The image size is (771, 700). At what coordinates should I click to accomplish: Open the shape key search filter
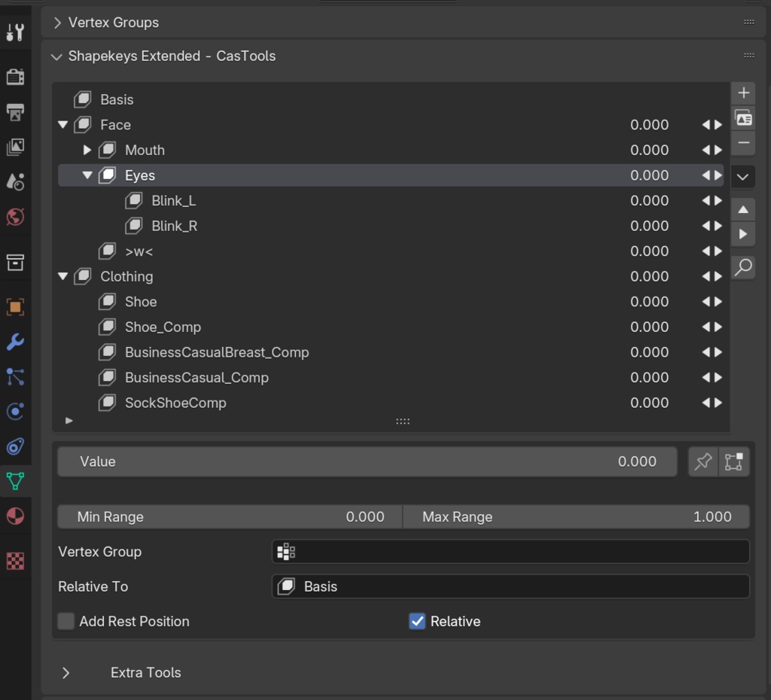pyautogui.click(x=743, y=267)
